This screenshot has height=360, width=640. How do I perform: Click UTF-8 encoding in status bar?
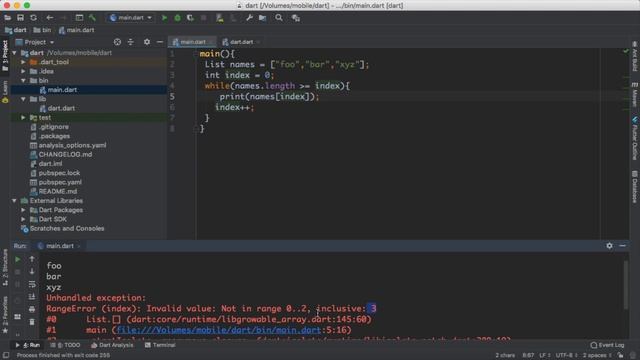click(x=566, y=356)
